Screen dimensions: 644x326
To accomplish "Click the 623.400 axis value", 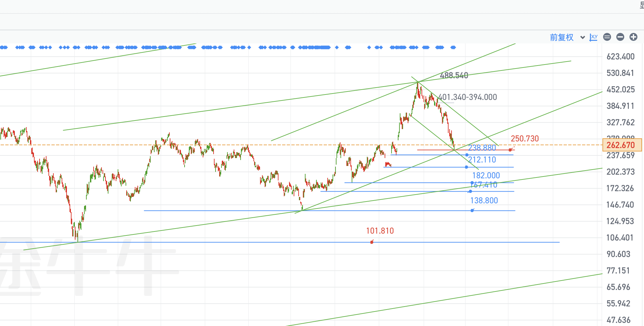I will click(621, 57).
